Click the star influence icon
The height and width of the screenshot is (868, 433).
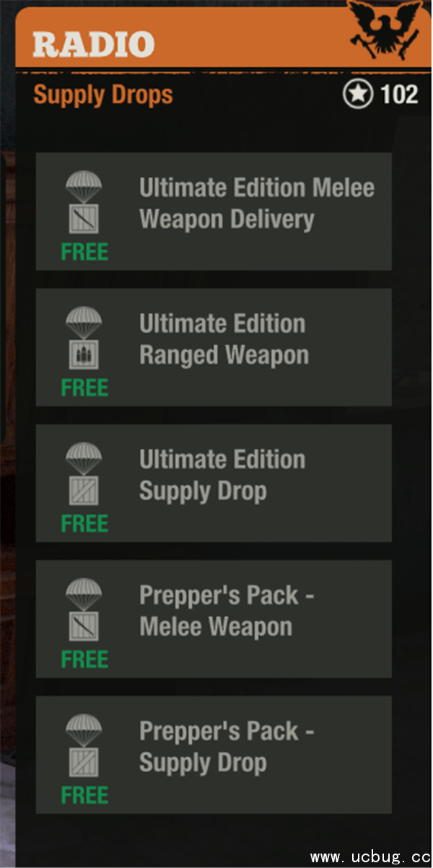coord(358,95)
